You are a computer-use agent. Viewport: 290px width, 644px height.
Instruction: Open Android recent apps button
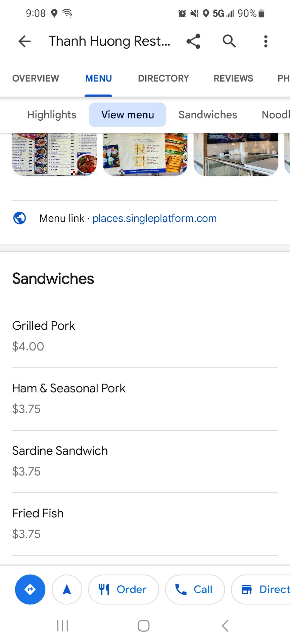[62, 626]
